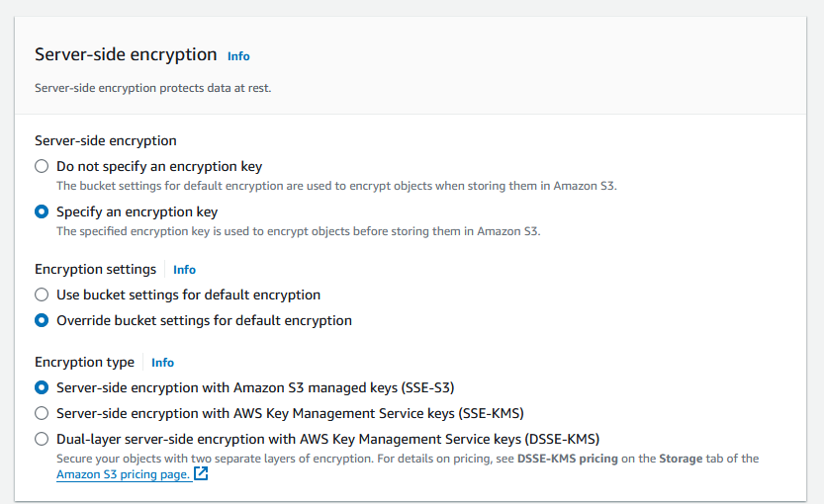Click 'Server-side encryption protects data at rest' text
The width and height of the screenshot is (824, 504).
point(152,88)
